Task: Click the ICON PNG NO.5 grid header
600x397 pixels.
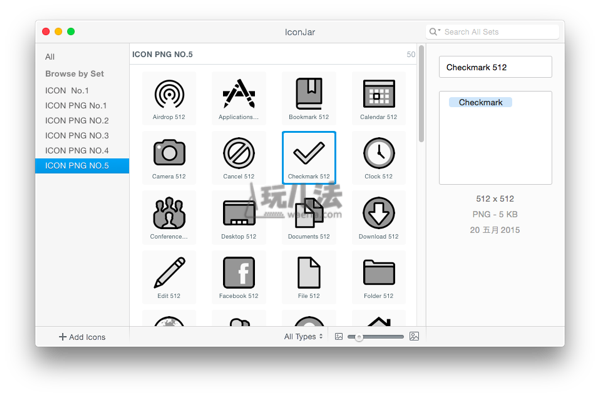Action: tap(162, 54)
